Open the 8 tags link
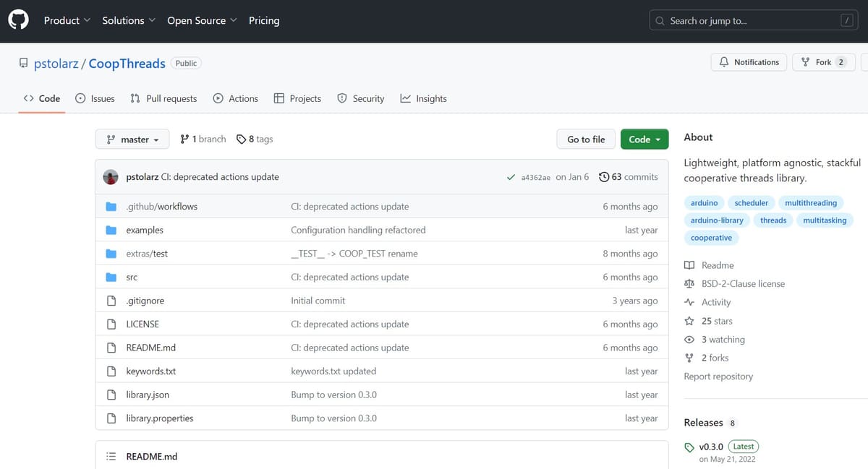The image size is (868, 469). [x=255, y=139]
